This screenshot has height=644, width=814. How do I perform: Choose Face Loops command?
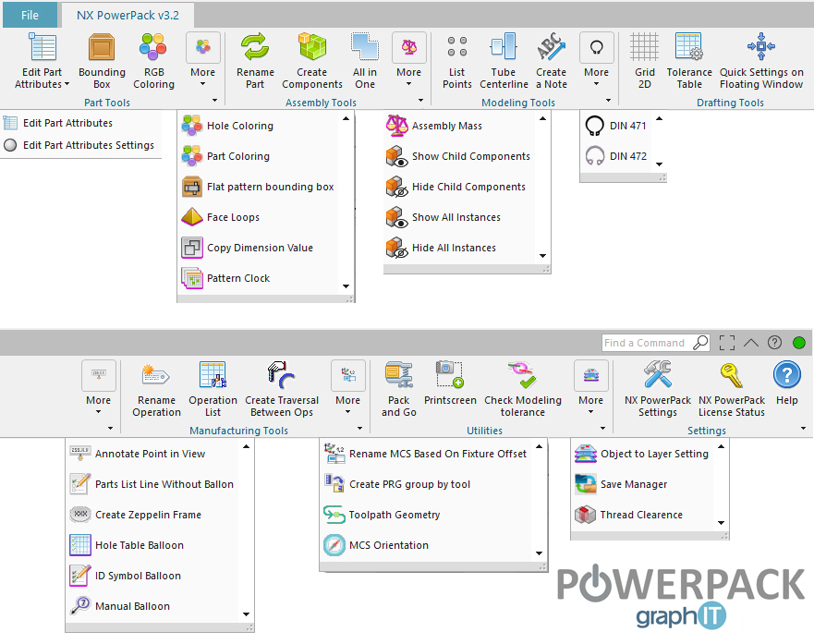pyautogui.click(x=259, y=217)
